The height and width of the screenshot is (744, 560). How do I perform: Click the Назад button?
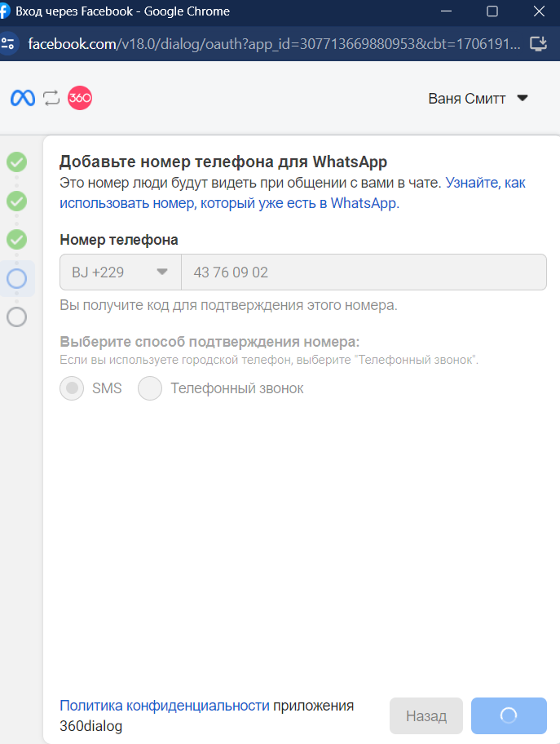(x=426, y=715)
